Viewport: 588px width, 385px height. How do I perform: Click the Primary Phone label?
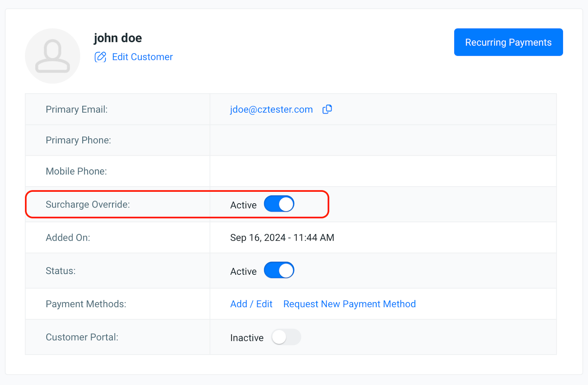(x=78, y=140)
